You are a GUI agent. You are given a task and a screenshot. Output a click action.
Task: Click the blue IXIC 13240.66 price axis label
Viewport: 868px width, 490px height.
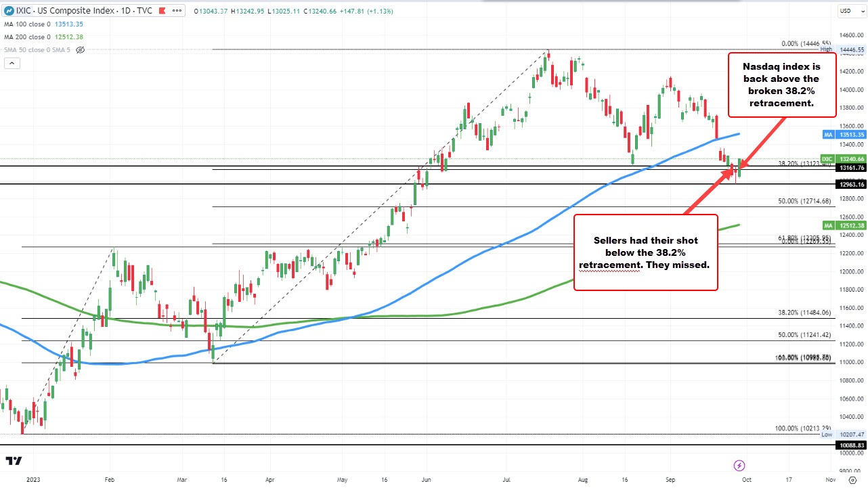[x=844, y=158]
